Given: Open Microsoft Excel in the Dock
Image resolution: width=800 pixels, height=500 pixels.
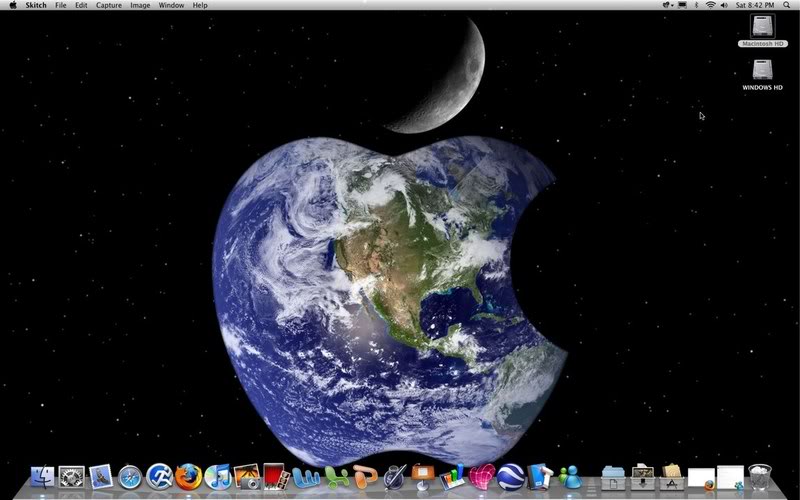Looking at the screenshot, I should pyautogui.click(x=336, y=478).
